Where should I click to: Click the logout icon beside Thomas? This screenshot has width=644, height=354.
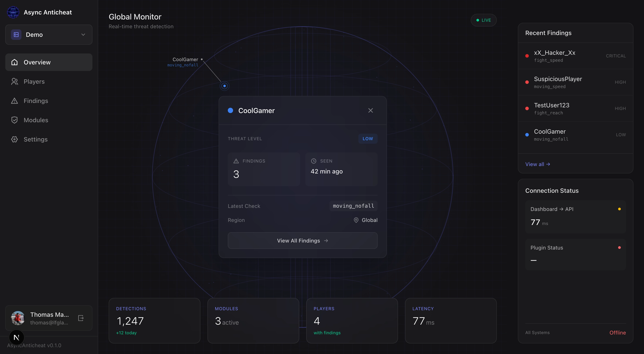pos(81,318)
